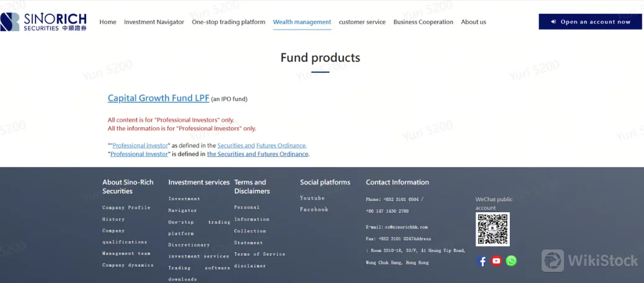Screen dimensions: 644x283
Task: Open One-stop trading platform footer link
Action: 199,228
